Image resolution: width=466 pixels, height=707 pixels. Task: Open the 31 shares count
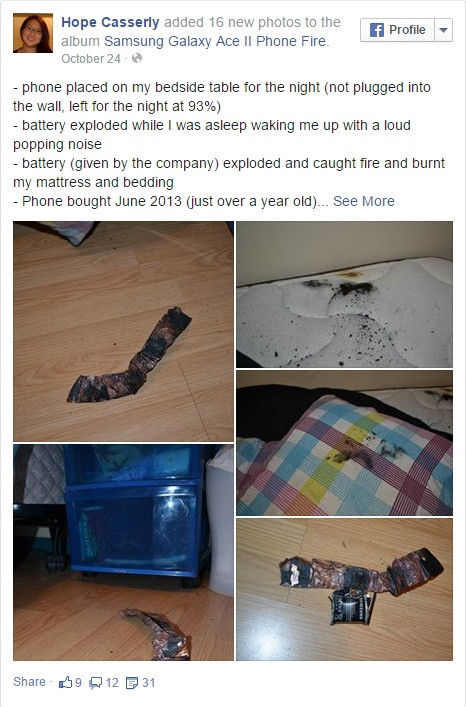click(149, 683)
